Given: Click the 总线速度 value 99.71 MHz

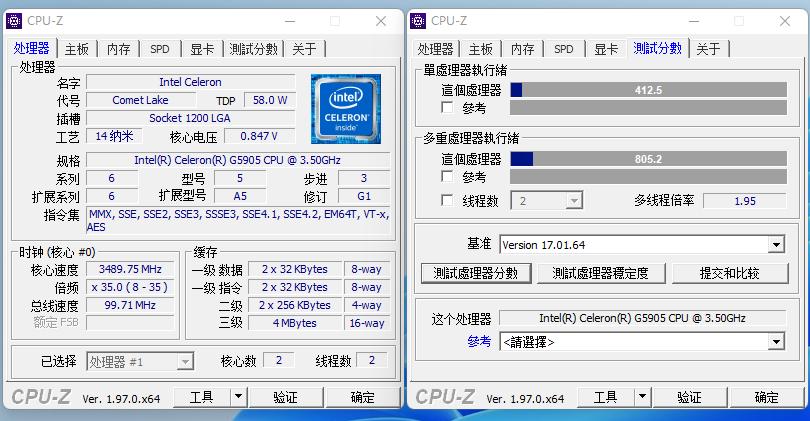Looking at the screenshot, I should click(130, 305).
